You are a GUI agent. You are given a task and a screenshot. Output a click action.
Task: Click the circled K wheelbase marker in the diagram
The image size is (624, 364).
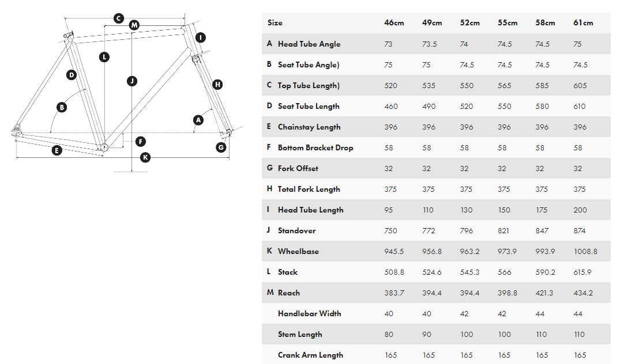pos(145,157)
